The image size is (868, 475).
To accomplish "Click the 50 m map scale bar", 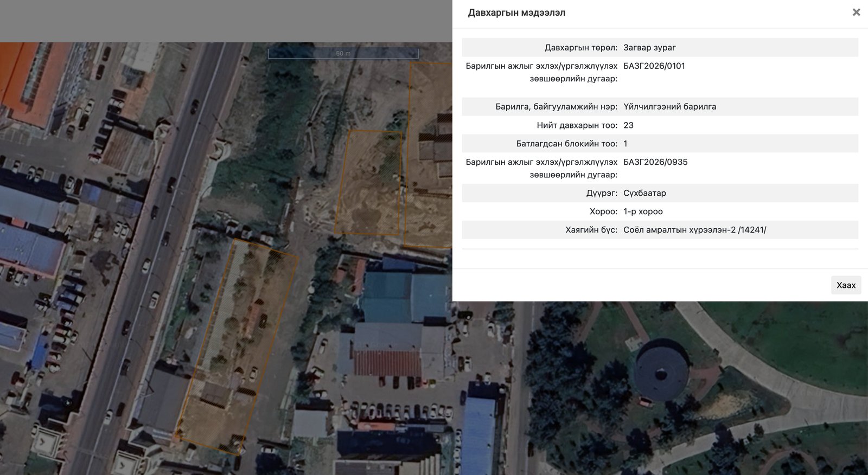I will (343, 53).
